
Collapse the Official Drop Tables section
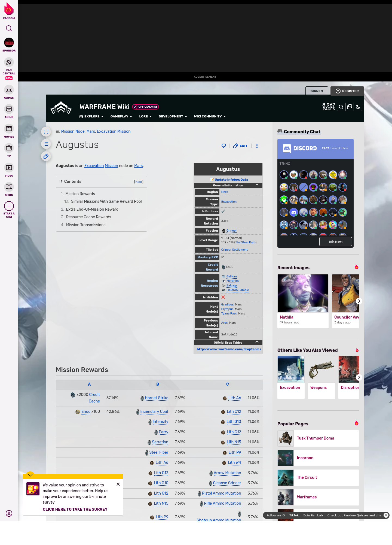[257, 342]
